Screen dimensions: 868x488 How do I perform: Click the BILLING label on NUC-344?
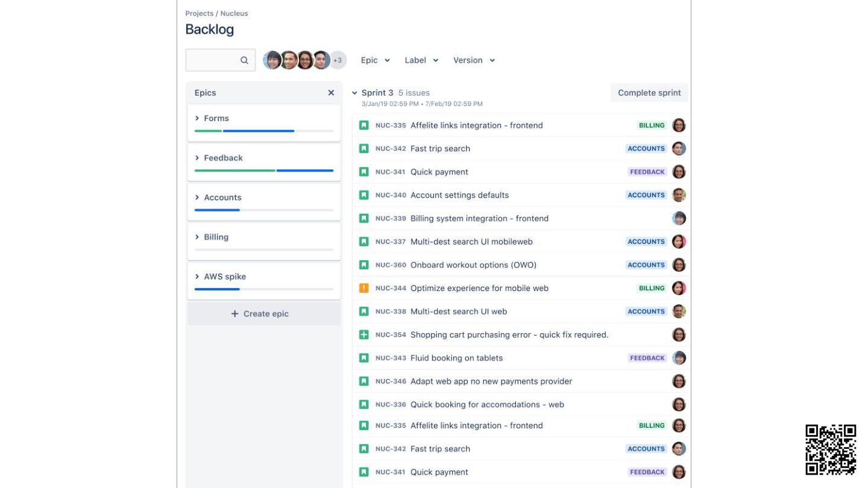coord(652,288)
